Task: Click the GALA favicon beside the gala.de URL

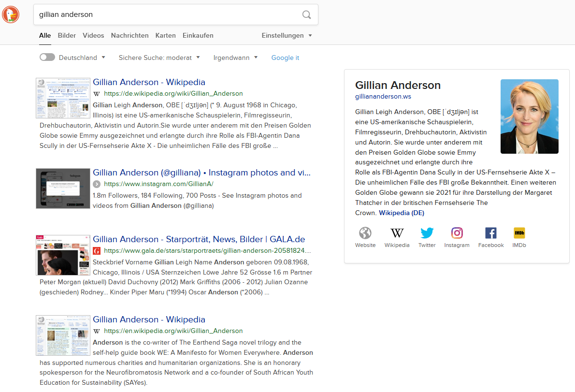Action: click(x=97, y=251)
